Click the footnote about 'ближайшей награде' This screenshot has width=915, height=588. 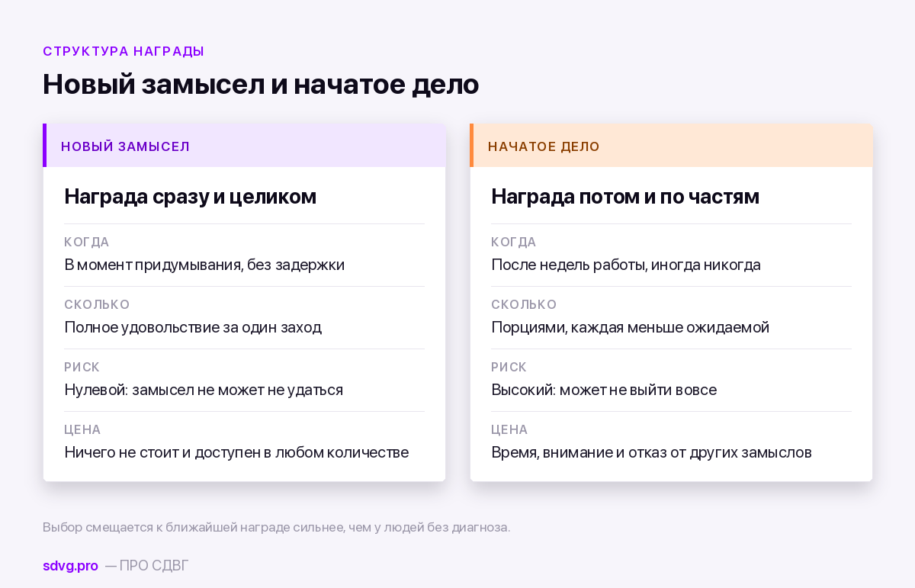pos(276,528)
